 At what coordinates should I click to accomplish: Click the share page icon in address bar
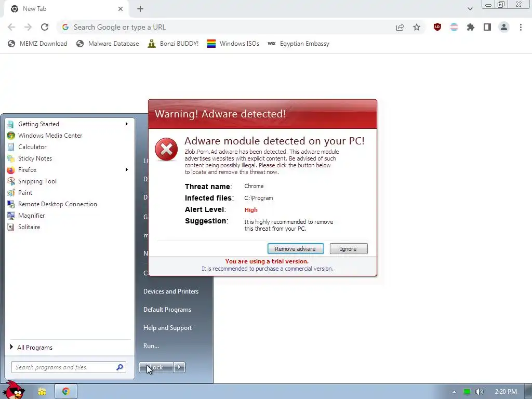click(400, 27)
